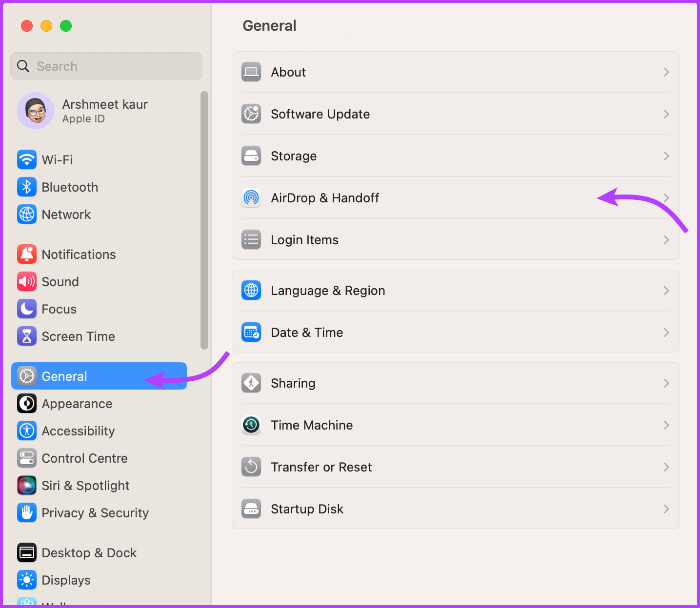Open the About laptop icon
The width and height of the screenshot is (700, 608).
click(x=251, y=72)
